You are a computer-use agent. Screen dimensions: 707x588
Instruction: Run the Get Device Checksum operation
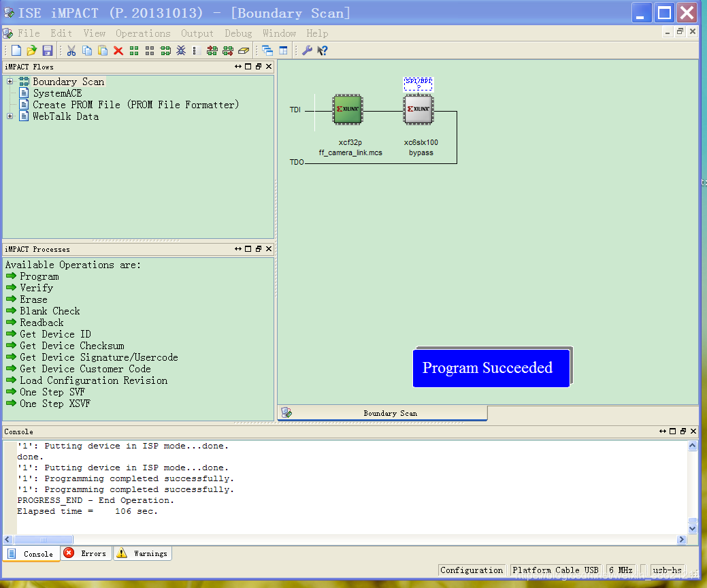(x=71, y=346)
